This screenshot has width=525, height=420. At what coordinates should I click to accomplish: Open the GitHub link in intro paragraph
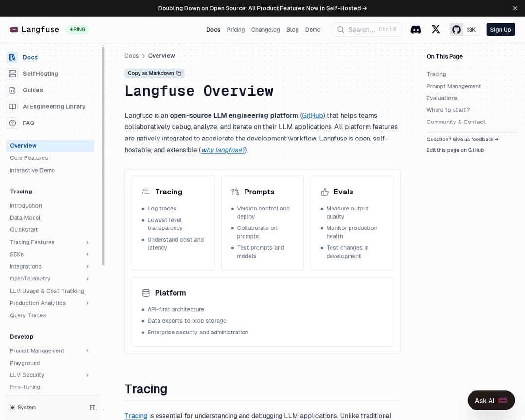[312, 116]
